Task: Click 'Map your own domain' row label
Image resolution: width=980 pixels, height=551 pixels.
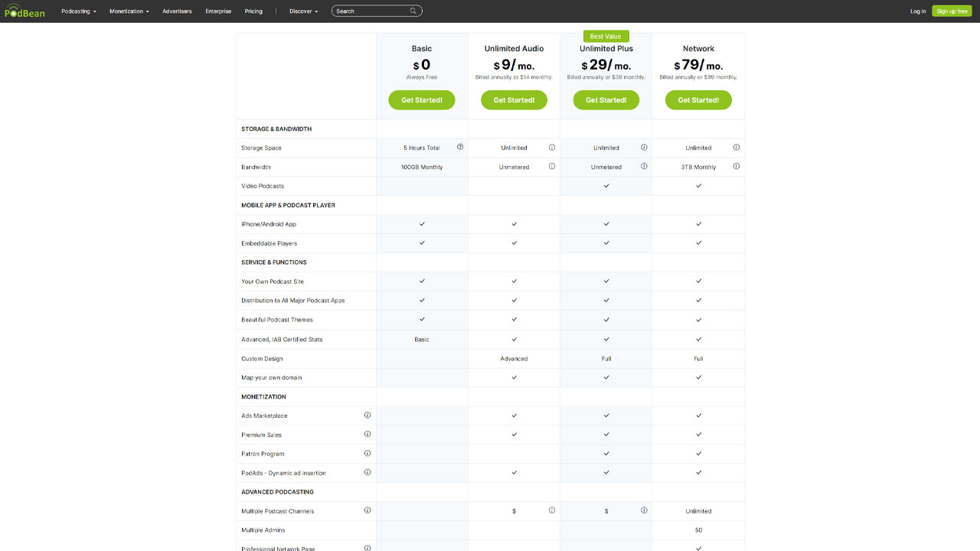Action: point(272,377)
